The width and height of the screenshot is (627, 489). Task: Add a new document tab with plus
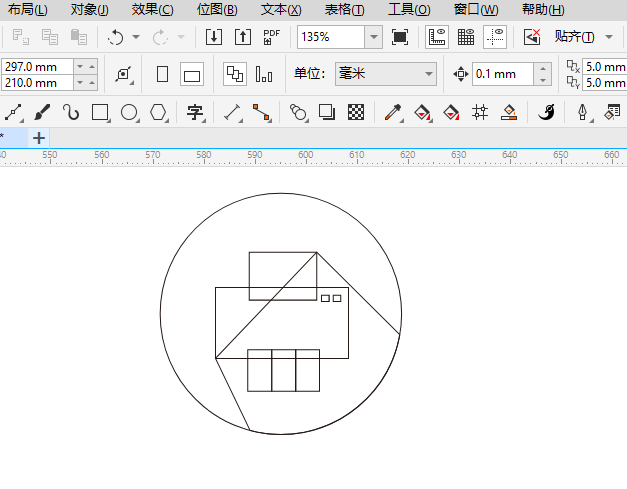[x=39, y=138]
